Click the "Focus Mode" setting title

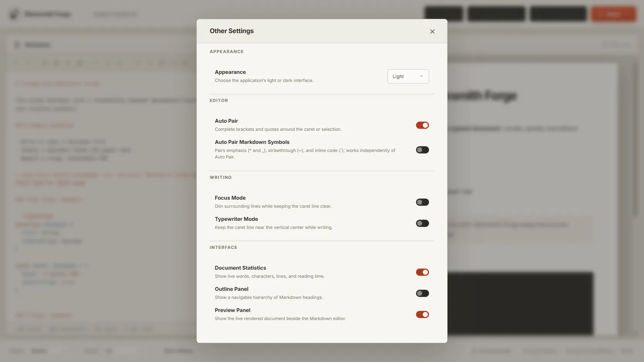(230, 198)
